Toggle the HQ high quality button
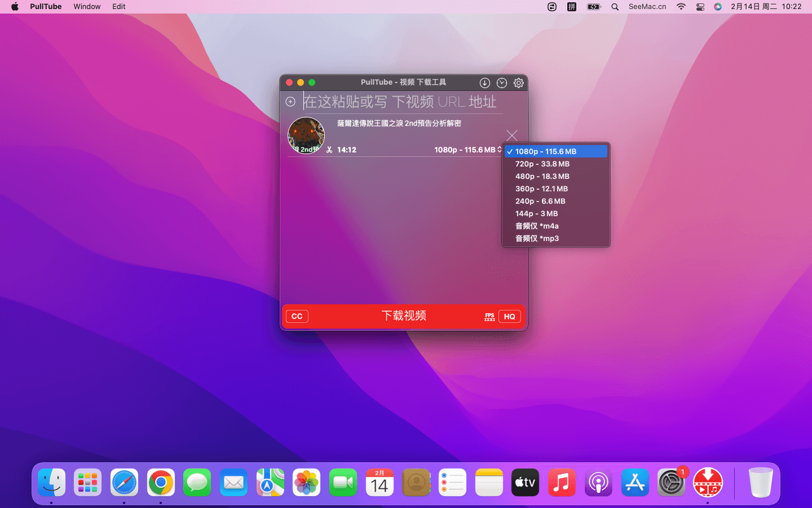Screen dimensions: 812x508 point(510,317)
